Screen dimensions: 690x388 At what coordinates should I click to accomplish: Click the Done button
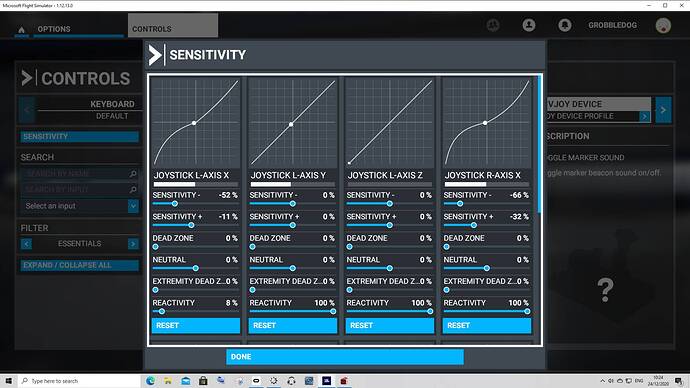point(345,357)
